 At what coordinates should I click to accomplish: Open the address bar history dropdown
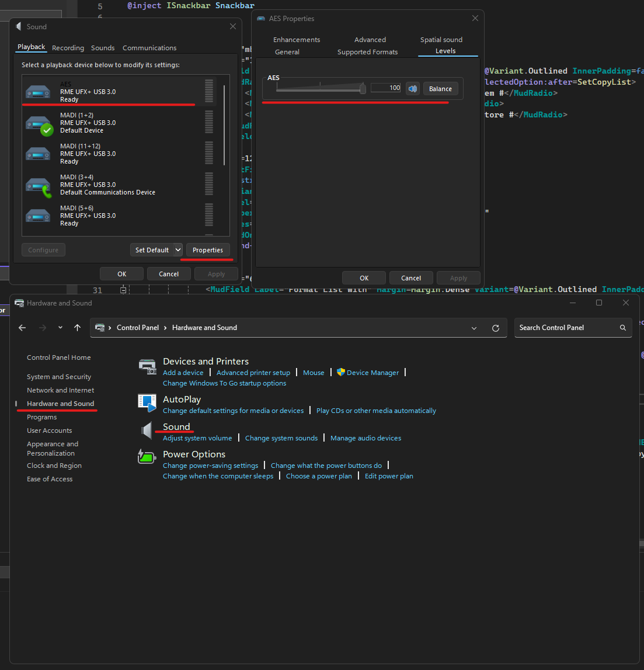click(x=474, y=328)
